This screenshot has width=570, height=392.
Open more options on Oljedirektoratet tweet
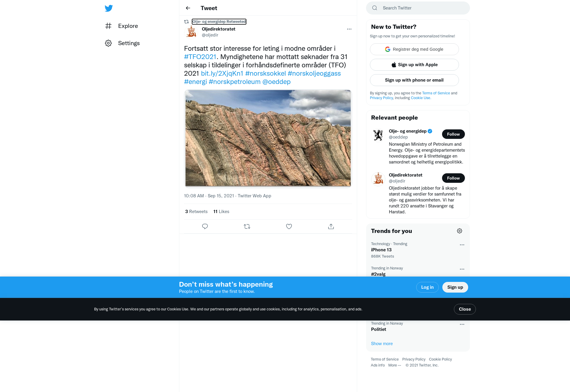pos(349,29)
